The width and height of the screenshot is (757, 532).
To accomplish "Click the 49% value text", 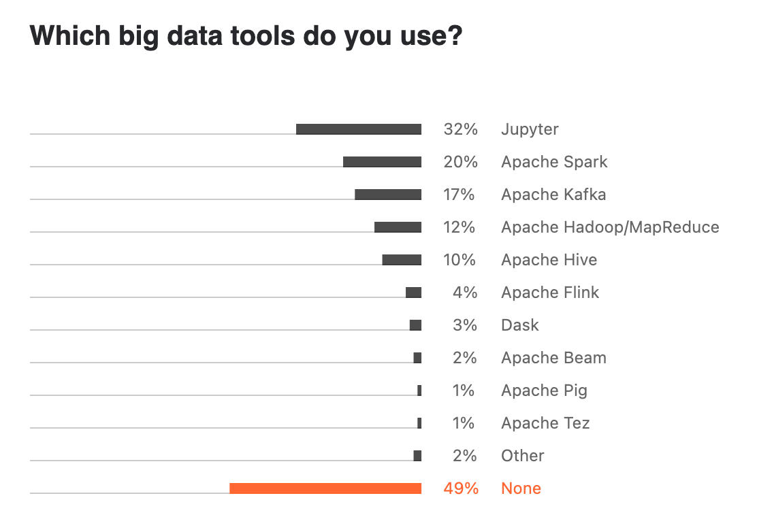I will [x=461, y=488].
